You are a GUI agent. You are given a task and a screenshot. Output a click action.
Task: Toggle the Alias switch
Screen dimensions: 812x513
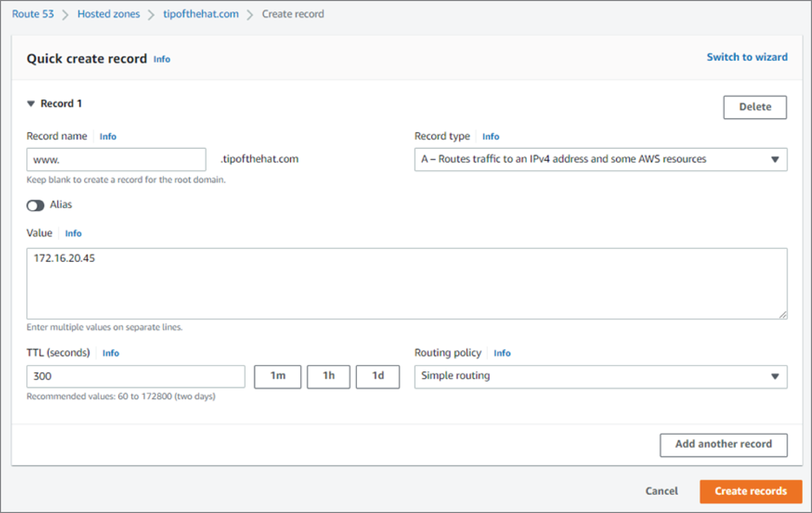35,206
